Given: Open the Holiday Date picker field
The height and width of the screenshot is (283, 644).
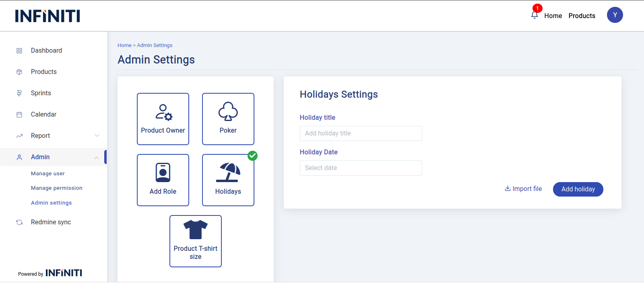Looking at the screenshot, I should pos(361,168).
